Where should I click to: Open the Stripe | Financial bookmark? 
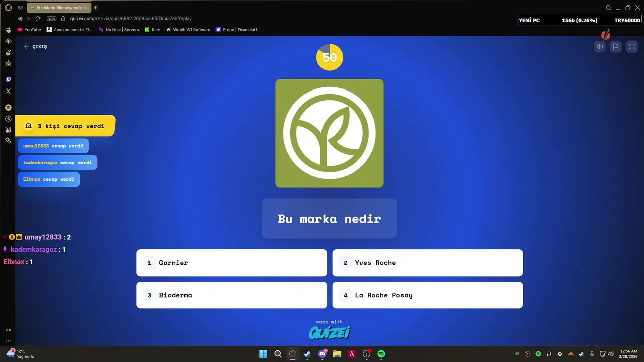pos(238,30)
